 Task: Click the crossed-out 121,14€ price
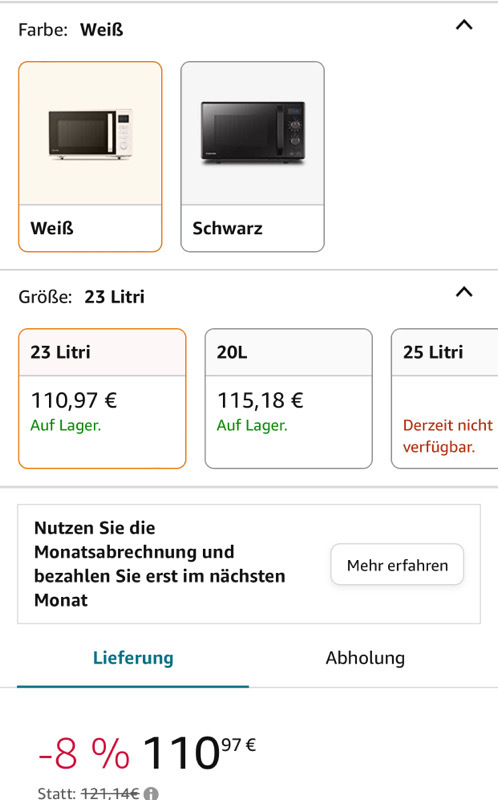tap(110, 793)
